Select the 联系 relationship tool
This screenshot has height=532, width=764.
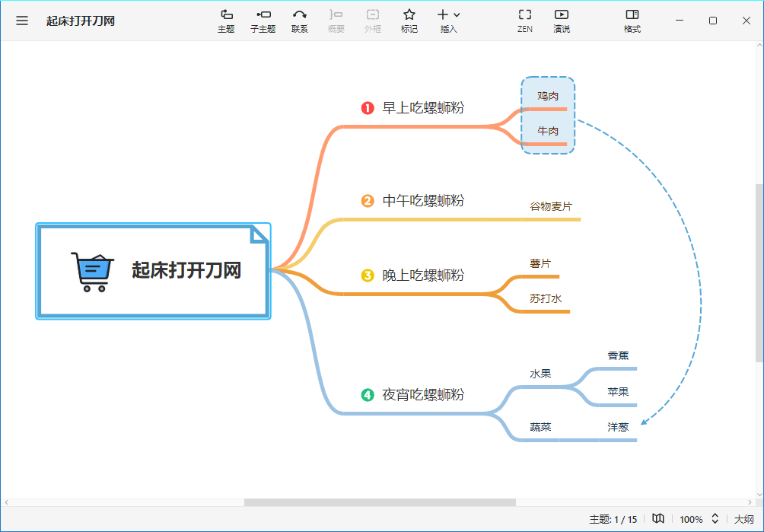tap(300, 21)
